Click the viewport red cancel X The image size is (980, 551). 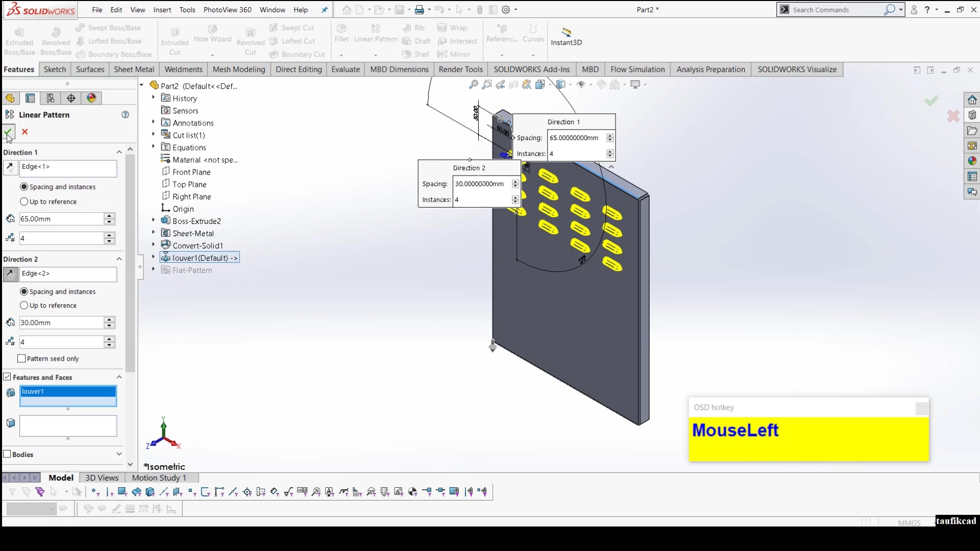click(953, 116)
